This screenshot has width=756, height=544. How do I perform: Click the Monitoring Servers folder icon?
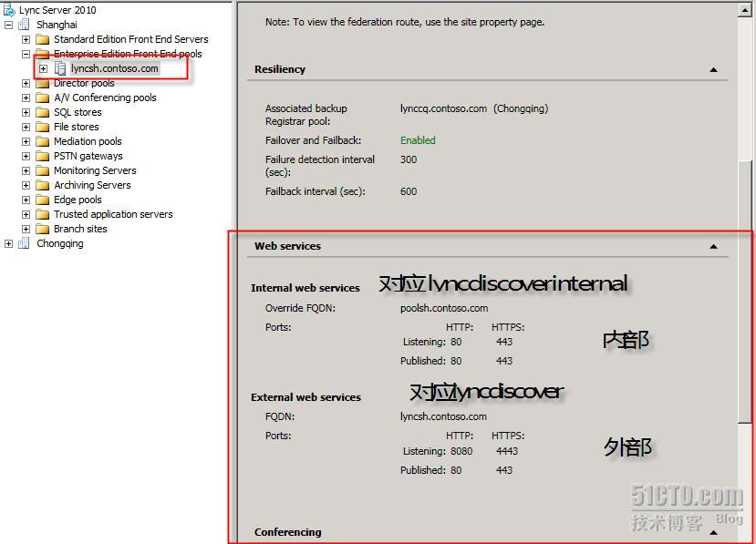pyautogui.click(x=43, y=170)
